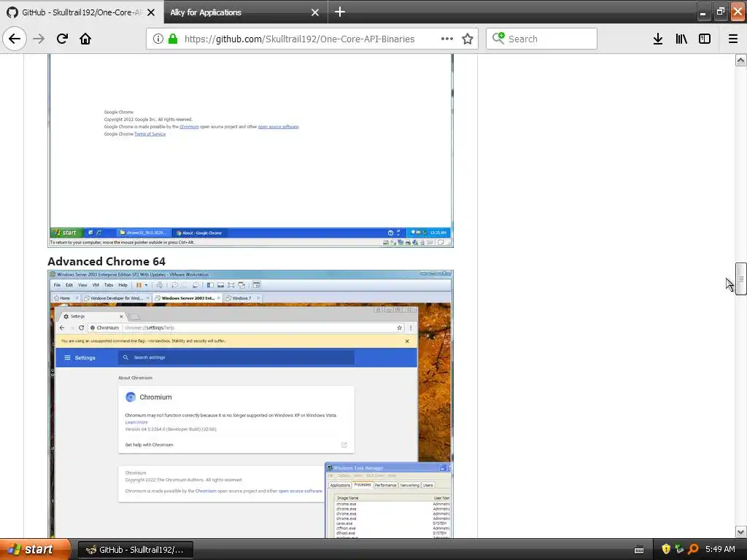Show site information icon in address bar

pyautogui.click(x=158, y=39)
